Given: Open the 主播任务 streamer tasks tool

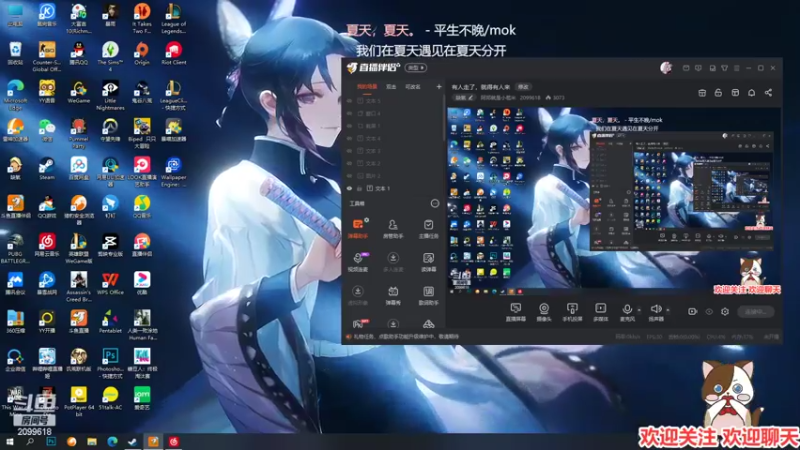Looking at the screenshot, I should [428, 228].
